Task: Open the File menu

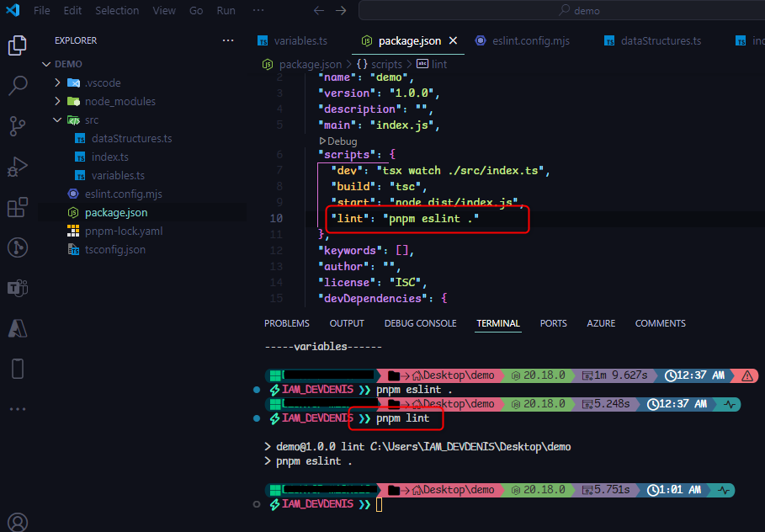Action: pos(41,10)
